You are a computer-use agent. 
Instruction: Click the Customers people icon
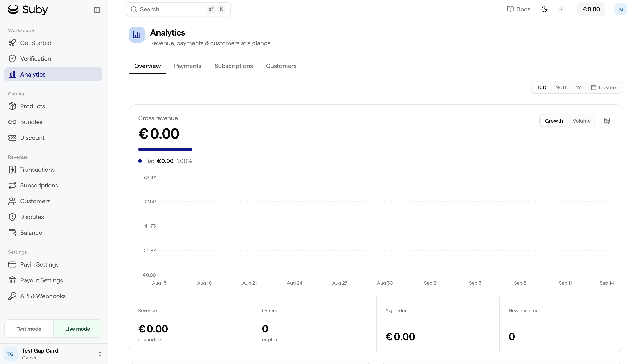[12, 201]
